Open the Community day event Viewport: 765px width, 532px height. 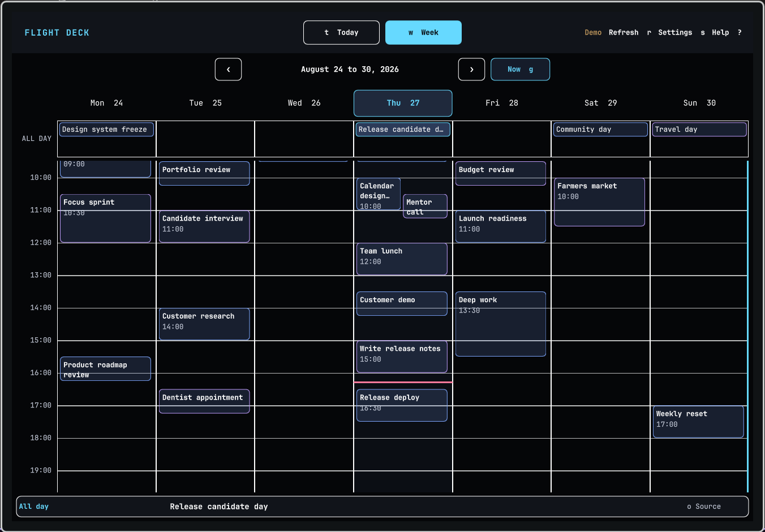pos(600,130)
